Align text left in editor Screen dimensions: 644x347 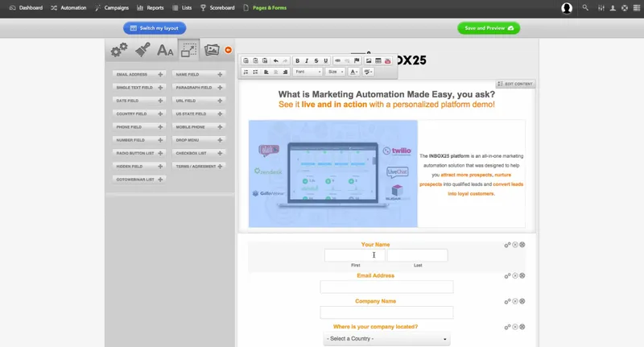(266, 72)
